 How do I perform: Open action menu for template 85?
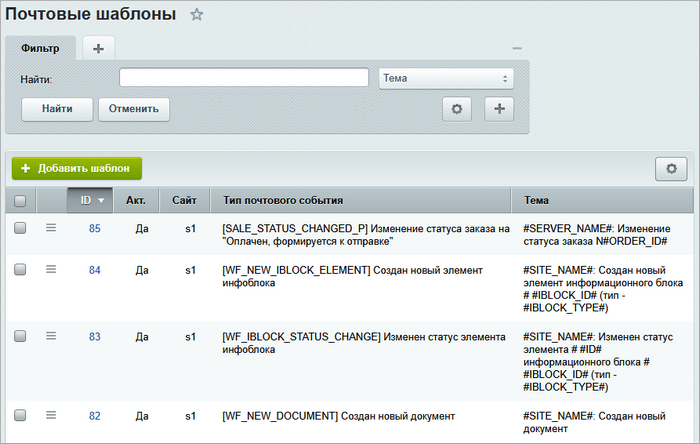click(x=51, y=228)
